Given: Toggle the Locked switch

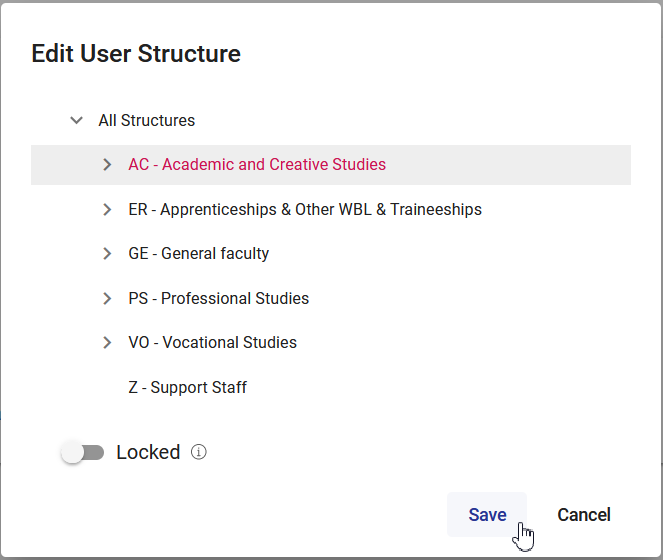Looking at the screenshot, I should point(83,453).
